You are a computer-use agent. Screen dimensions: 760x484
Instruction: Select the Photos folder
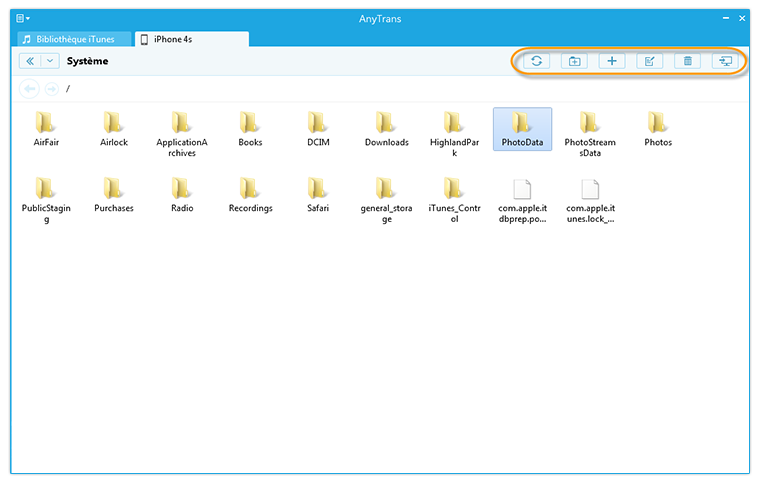click(658, 129)
